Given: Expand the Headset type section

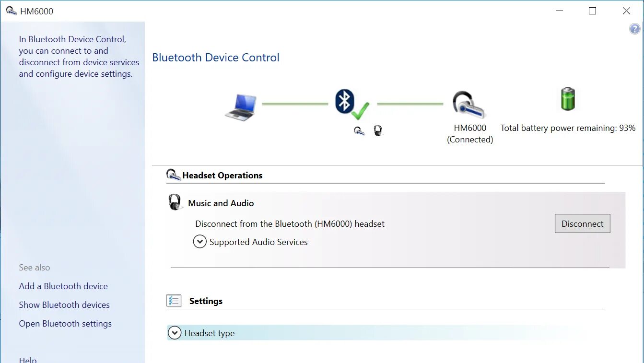Looking at the screenshot, I should click(x=175, y=333).
